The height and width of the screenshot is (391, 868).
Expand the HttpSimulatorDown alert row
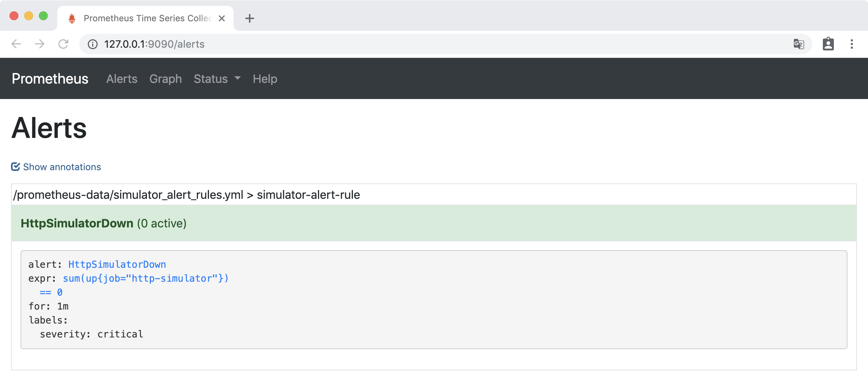pyautogui.click(x=434, y=223)
